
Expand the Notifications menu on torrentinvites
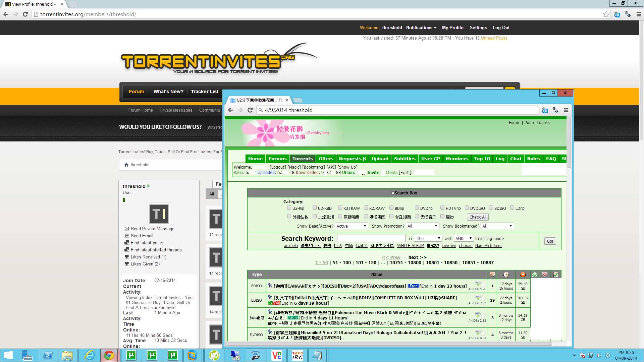[421, 28]
